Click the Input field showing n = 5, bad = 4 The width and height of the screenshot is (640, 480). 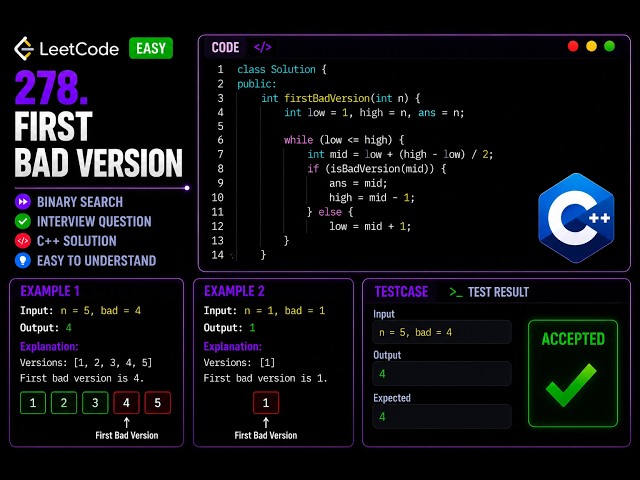point(442,332)
